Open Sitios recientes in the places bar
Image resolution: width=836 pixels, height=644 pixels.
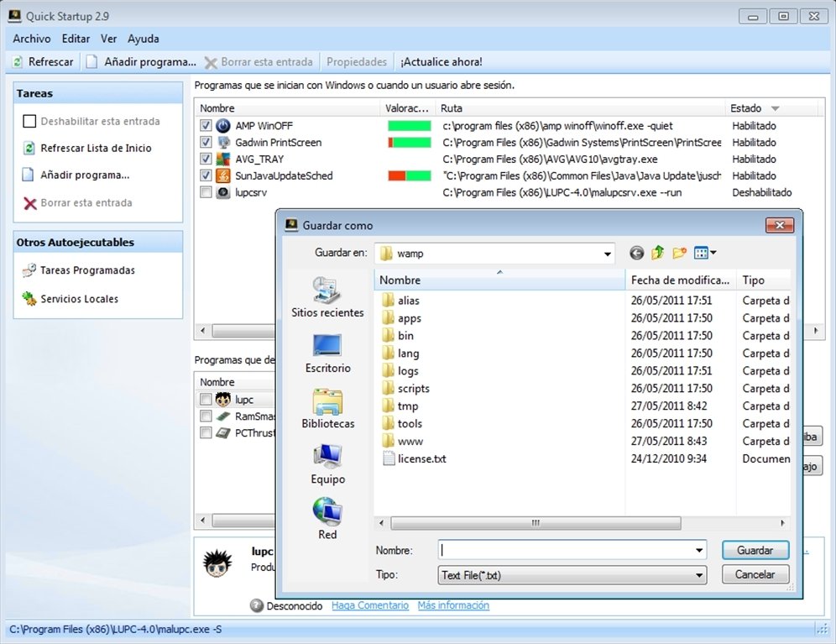(x=327, y=298)
